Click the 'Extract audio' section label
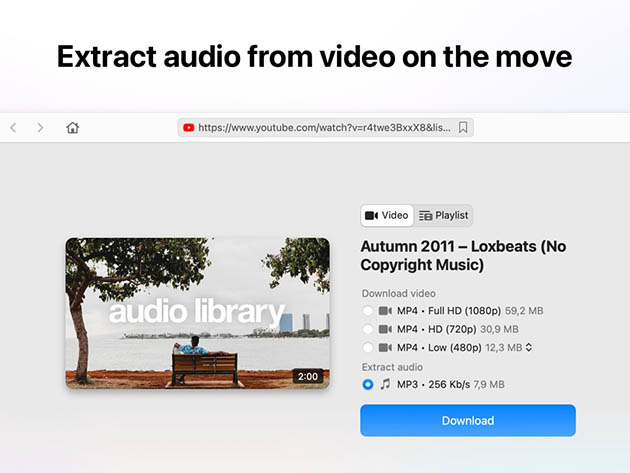This screenshot has height=473, width=630. coord(392,367)
